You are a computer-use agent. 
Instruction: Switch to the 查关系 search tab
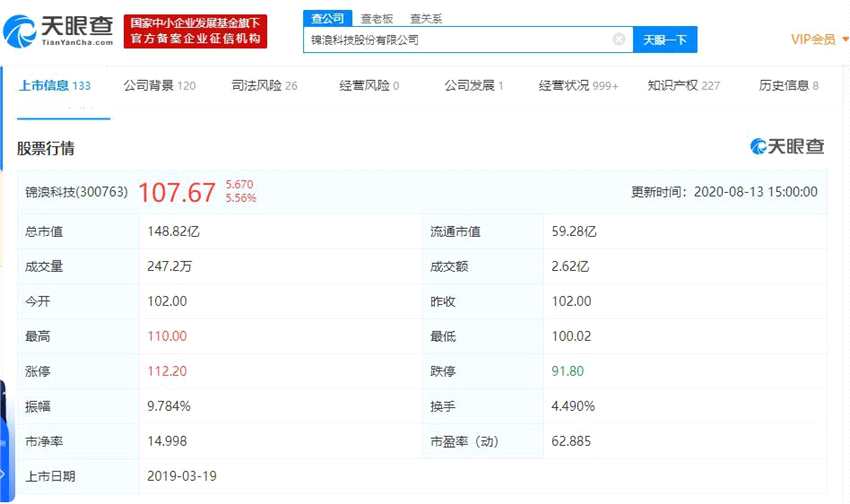pyautogui.click(x=426, y=19)
